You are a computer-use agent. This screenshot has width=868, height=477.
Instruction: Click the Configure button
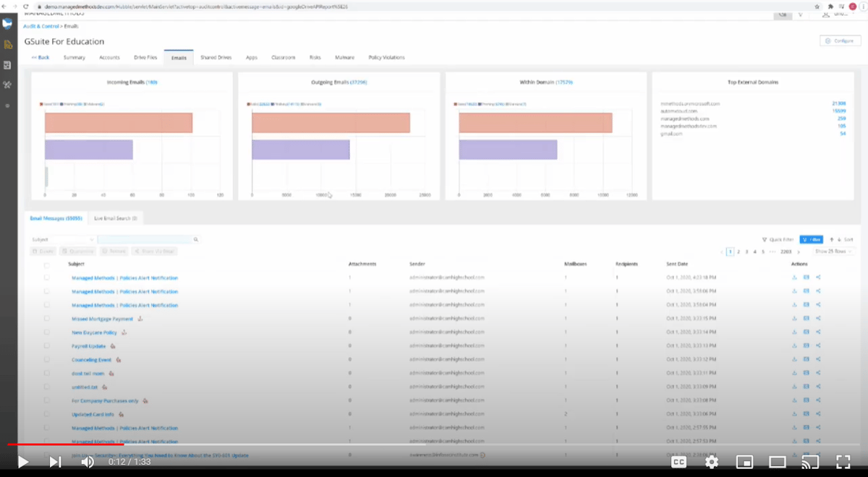click(840, 41)
